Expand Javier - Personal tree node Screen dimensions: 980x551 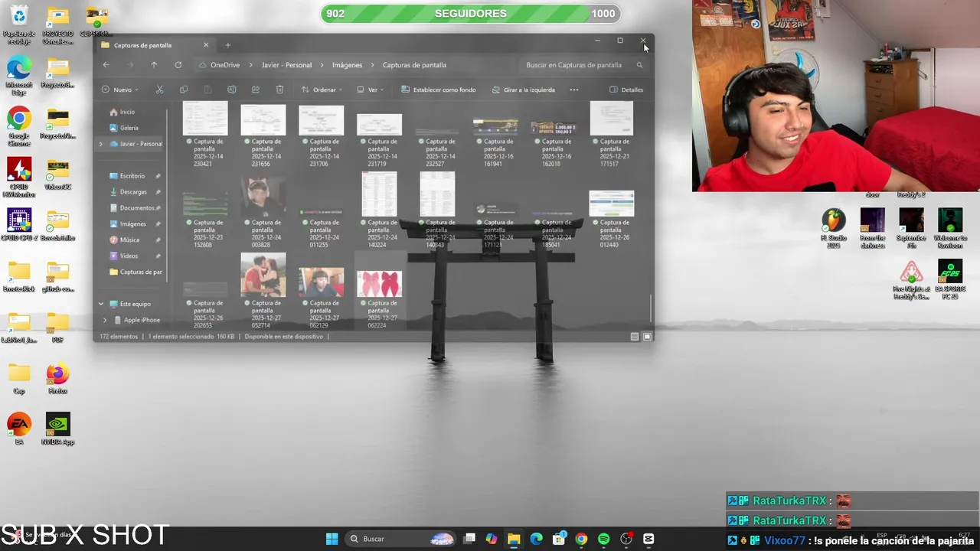click(100, 144)
